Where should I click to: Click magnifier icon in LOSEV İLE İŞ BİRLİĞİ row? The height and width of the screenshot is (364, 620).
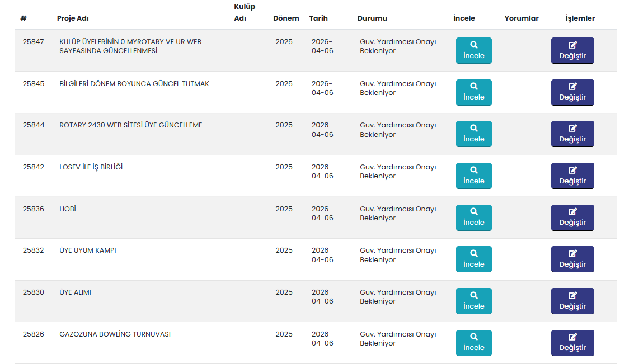tap(473, 170)
